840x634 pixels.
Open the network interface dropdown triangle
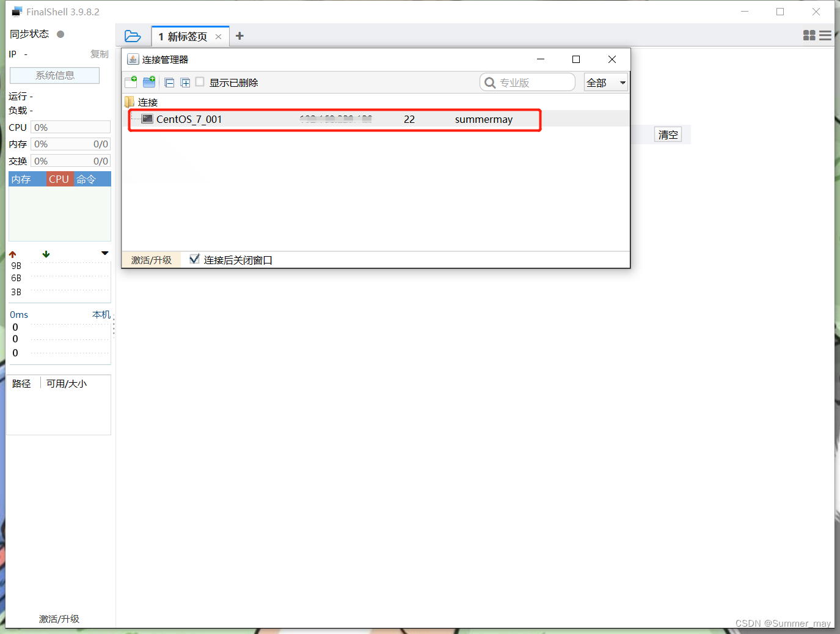pyautogui.click(x=105, y=253)
